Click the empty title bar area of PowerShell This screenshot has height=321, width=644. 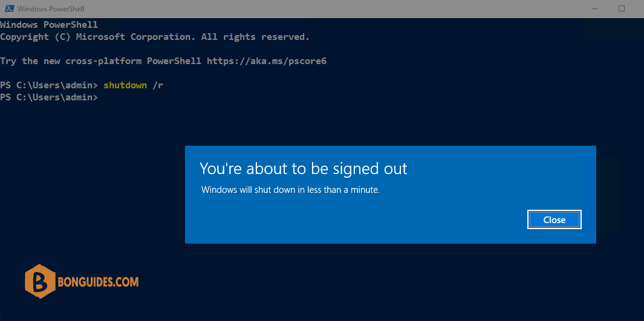pyautogui.click(x=328, y=8)
